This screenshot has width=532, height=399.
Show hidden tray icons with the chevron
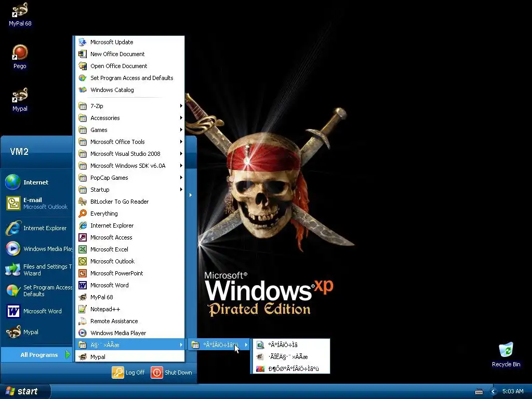(x=494, y=392)
